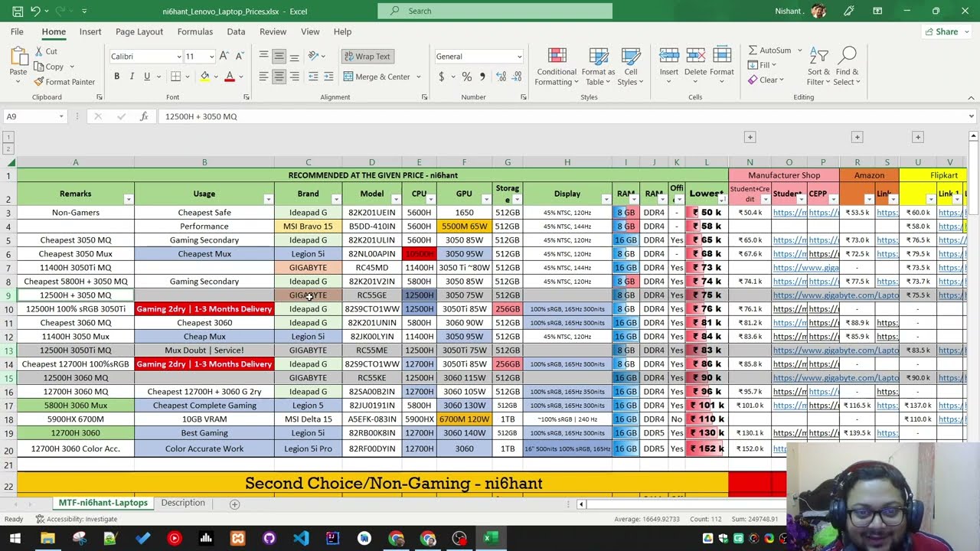Open the Calibri font name dropdown

tap(179, 57)
